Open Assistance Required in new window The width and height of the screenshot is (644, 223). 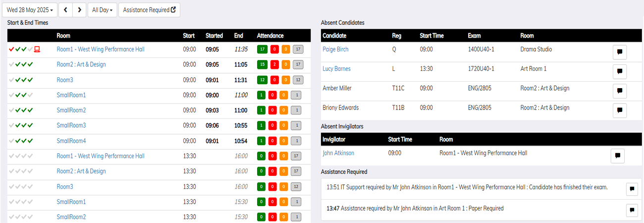point(149,10)
